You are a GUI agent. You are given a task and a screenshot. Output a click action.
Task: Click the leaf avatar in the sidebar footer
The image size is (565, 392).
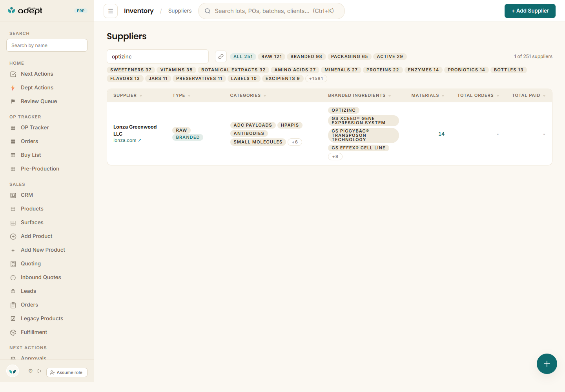point(13,371)
